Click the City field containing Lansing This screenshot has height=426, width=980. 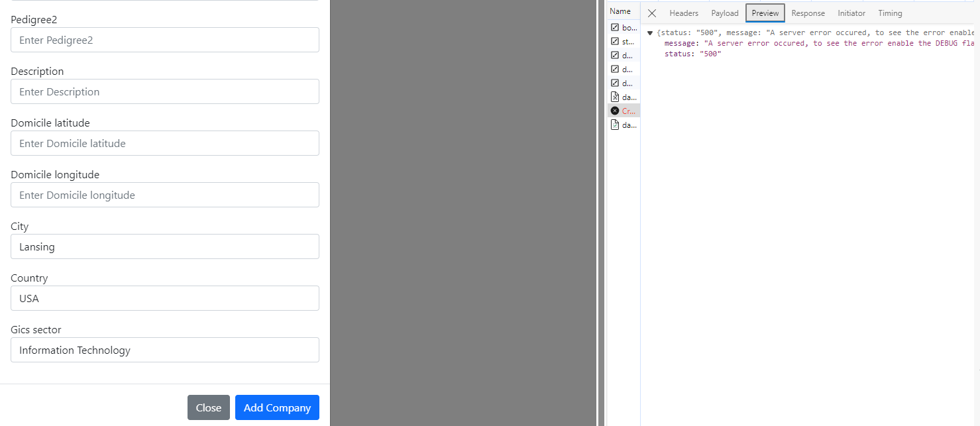[165, 246]
